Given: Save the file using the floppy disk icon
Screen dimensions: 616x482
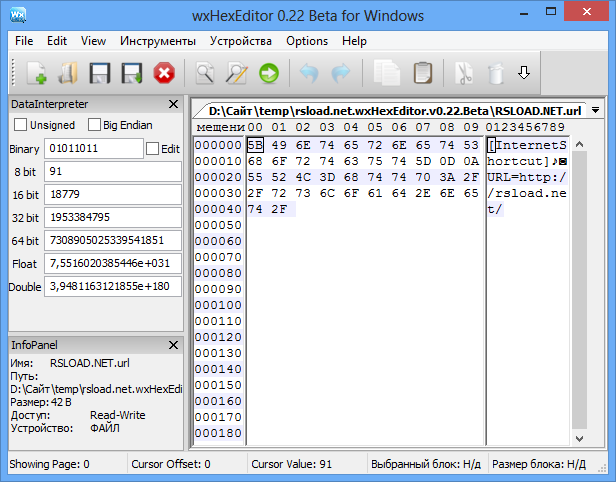Looking at the screenshot, I should pos(99,73).
